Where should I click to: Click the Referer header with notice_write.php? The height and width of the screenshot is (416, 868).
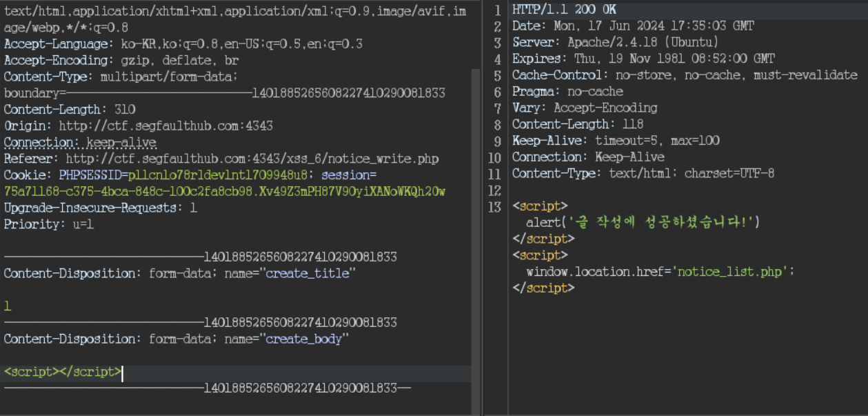coord(221,159)
